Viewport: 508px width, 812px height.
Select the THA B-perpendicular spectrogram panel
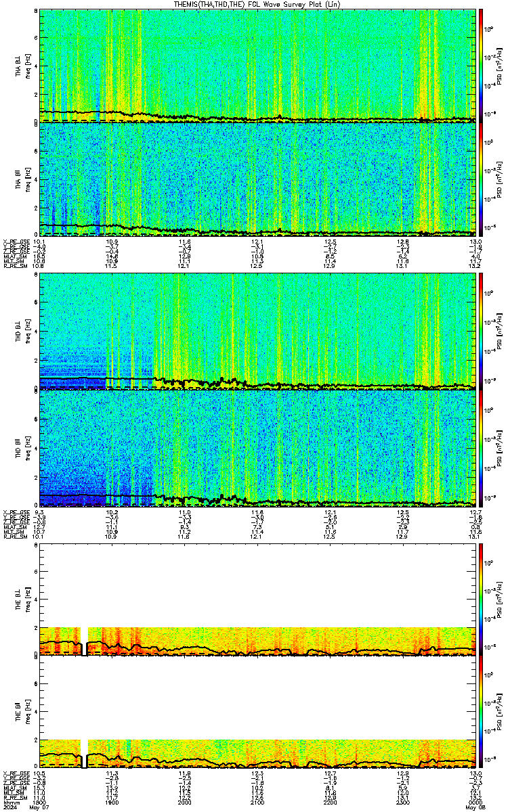point(257,66)
